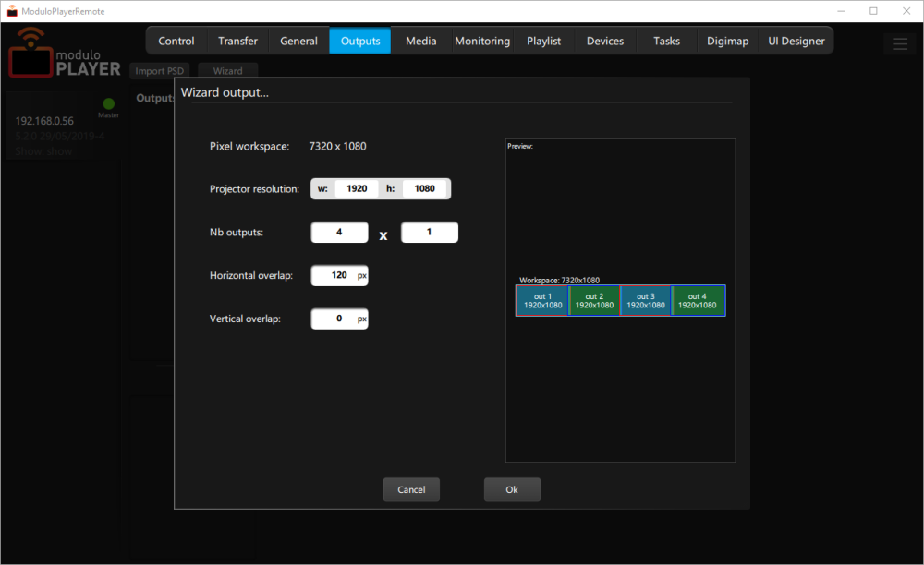Switch to the Devices tab
Image resolution: width=924 pixels, height=565 pixels.
click(605, 41)
